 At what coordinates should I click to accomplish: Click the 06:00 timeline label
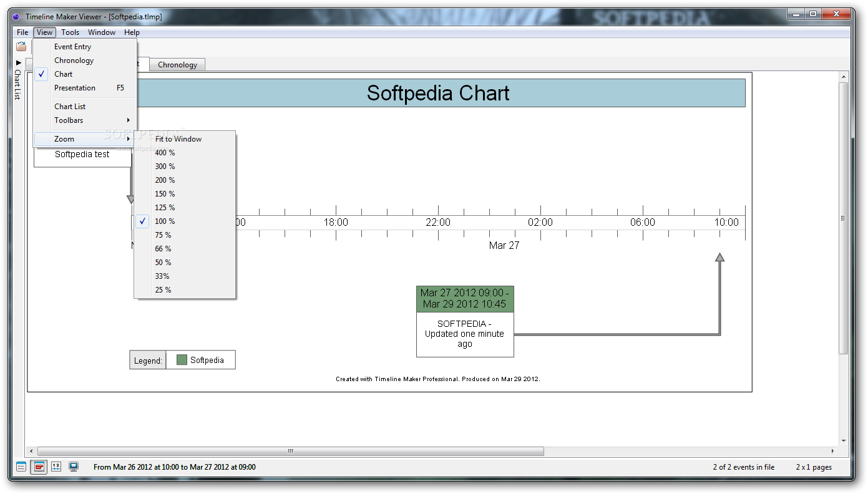(x=643, y=223)
